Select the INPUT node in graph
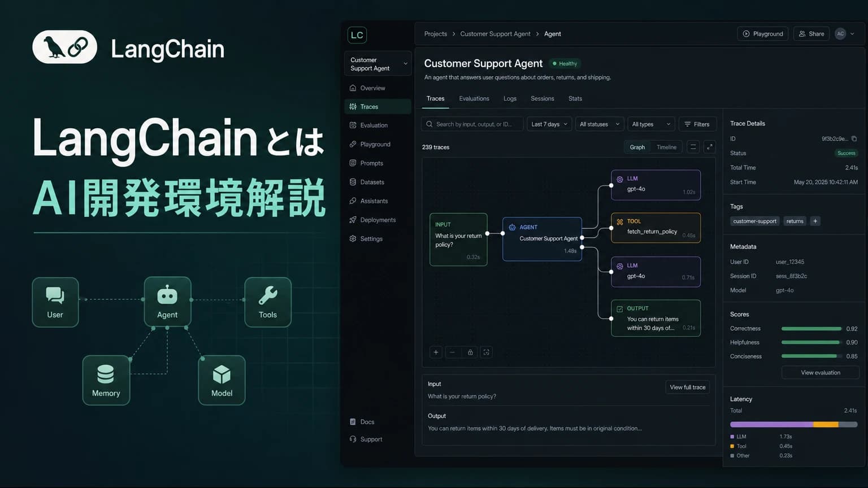Screen dimensions: 868x488 458,239
